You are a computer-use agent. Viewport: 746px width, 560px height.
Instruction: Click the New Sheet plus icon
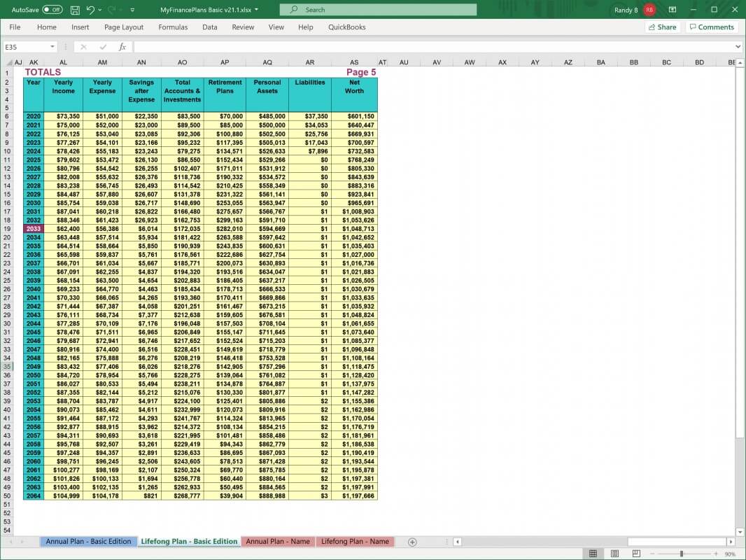(412, 542)
